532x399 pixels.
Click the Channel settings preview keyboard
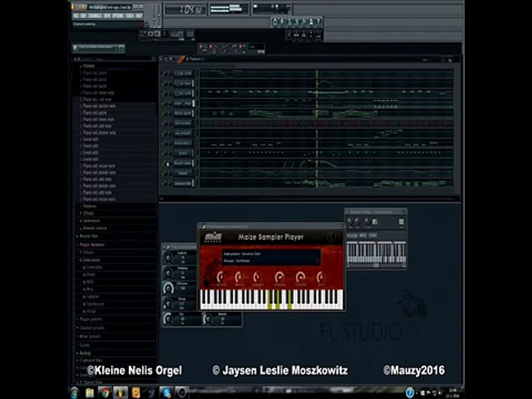(x=376, y=253)
